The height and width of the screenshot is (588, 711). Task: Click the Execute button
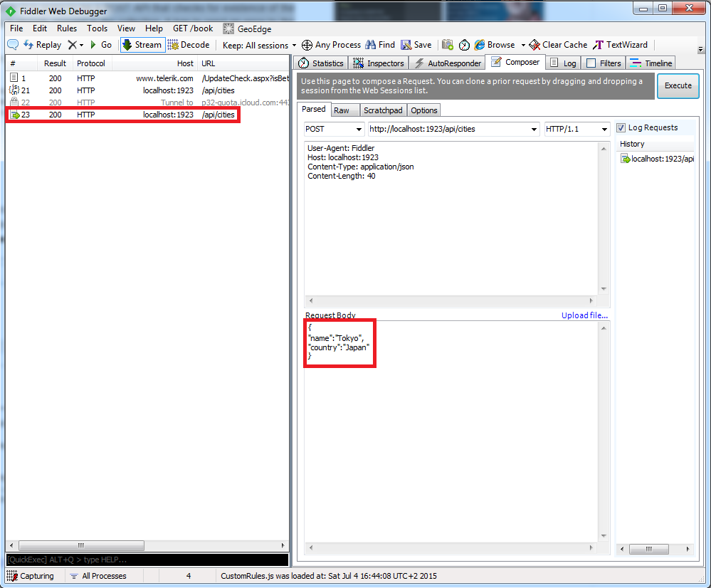pos(678,85)
